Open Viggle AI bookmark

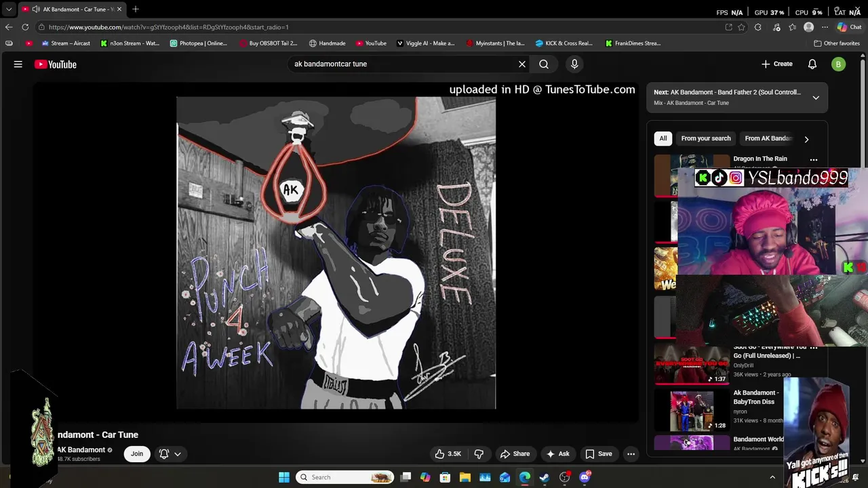[x=426, y=43]
